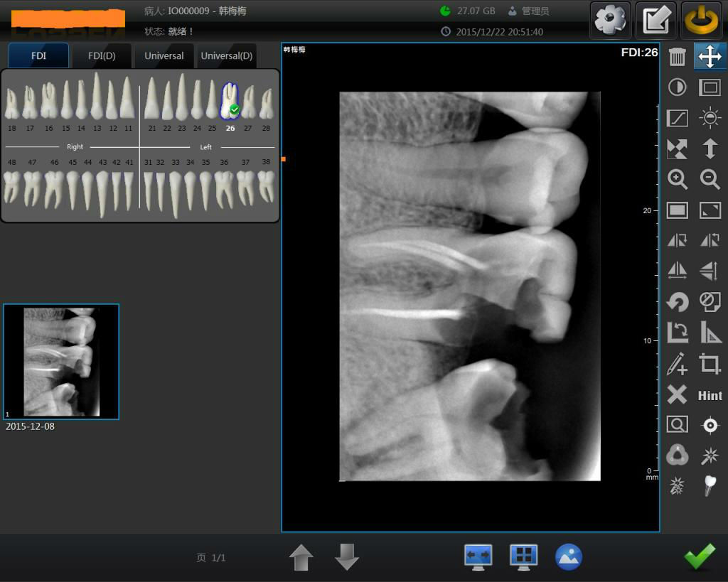
Task: Click the Hint button
Action: point(710,396)
